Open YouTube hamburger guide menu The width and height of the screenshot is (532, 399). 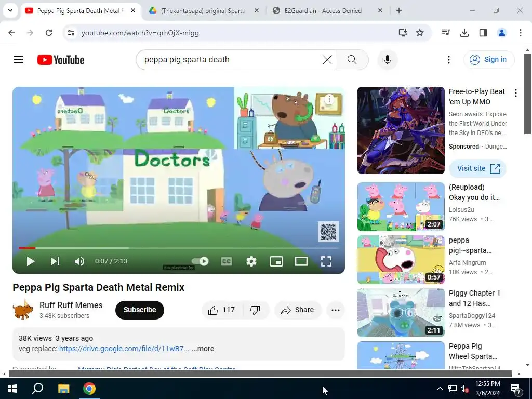pyautogui.click(x=19, y=60)
